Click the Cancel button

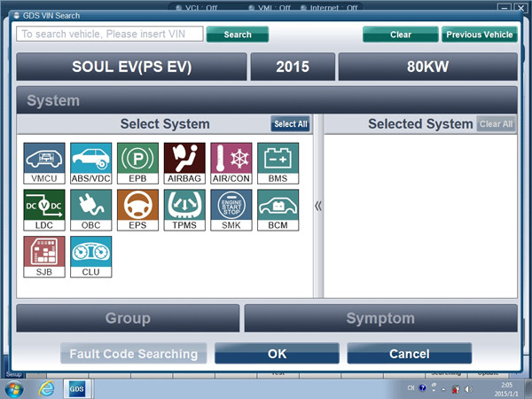(409, 354)
